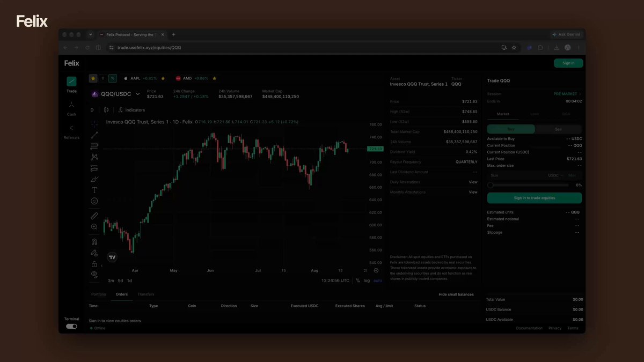
Task: Select the forecasting and measurement tool
Action: [x=94, y=168]
